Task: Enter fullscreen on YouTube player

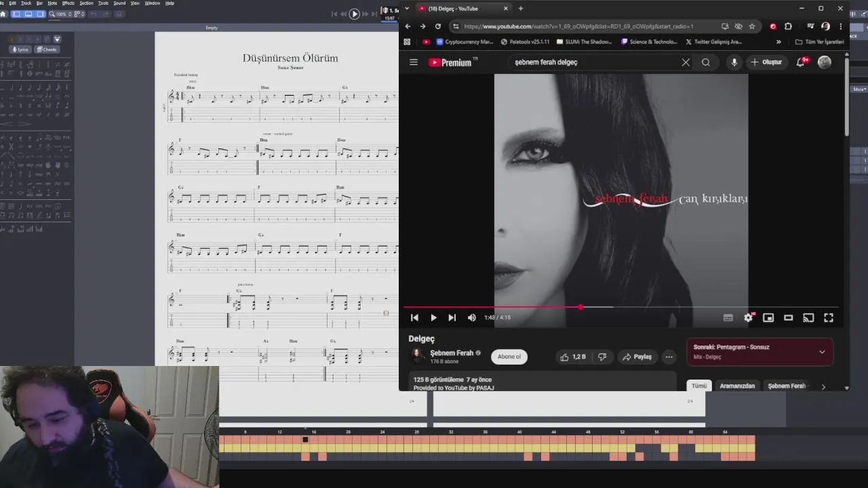Action: (829, 317)
